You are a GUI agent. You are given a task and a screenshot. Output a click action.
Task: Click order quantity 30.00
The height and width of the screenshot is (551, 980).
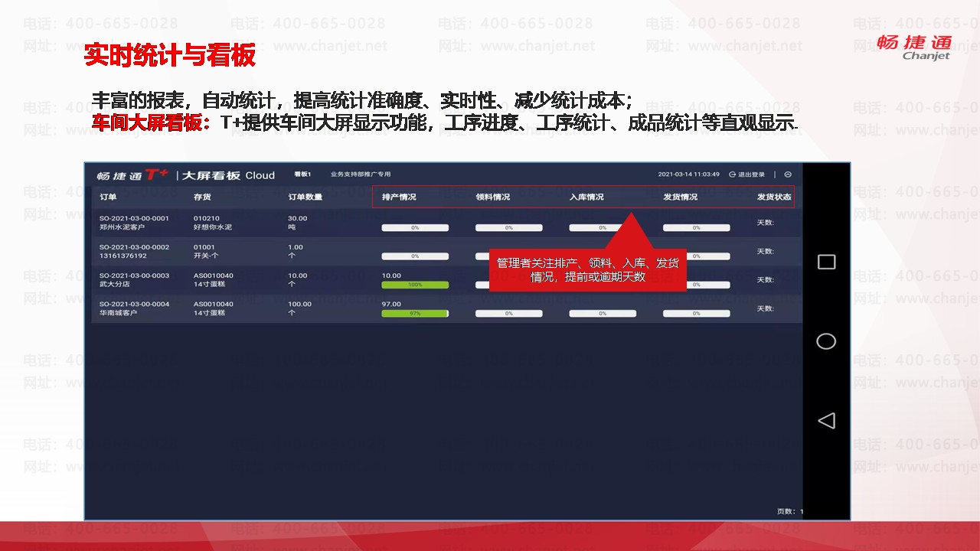point(297,219)
